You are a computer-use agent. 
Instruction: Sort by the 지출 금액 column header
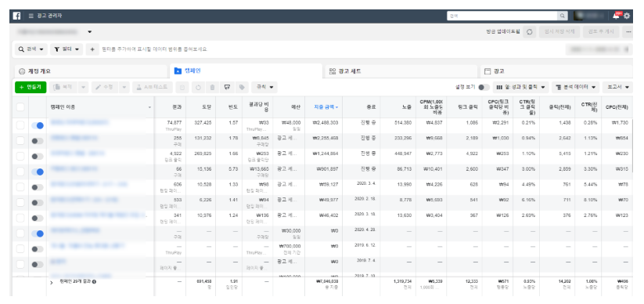(324, 107)
